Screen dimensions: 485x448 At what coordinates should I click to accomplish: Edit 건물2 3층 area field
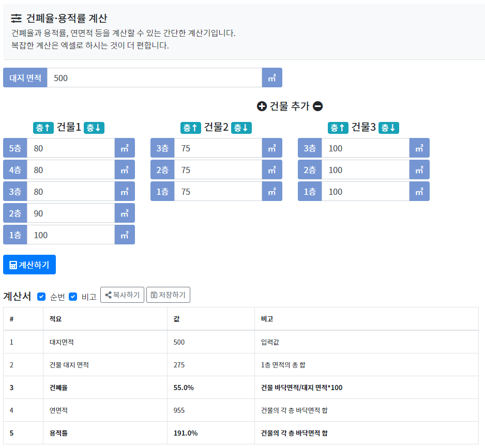coord(218,148)
